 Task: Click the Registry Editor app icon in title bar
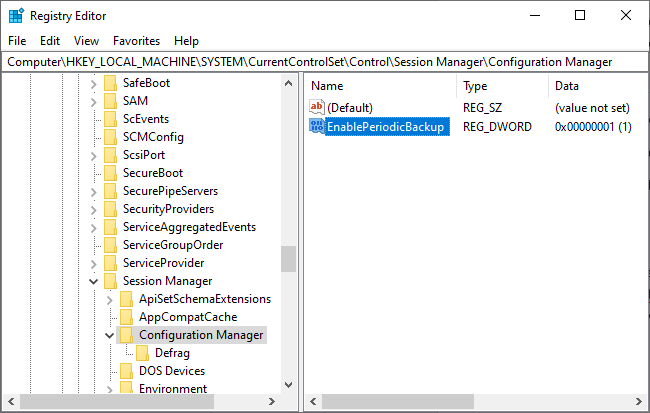click(15, 16)
